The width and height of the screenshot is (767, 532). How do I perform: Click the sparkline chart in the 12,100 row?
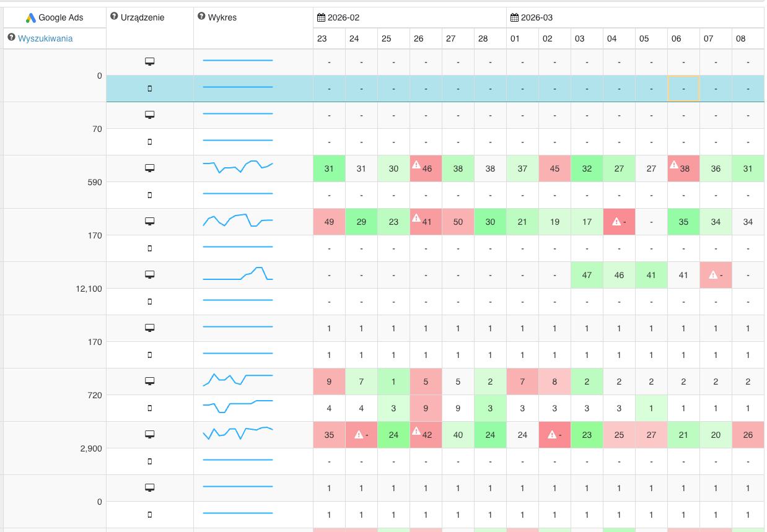point(237,274)
